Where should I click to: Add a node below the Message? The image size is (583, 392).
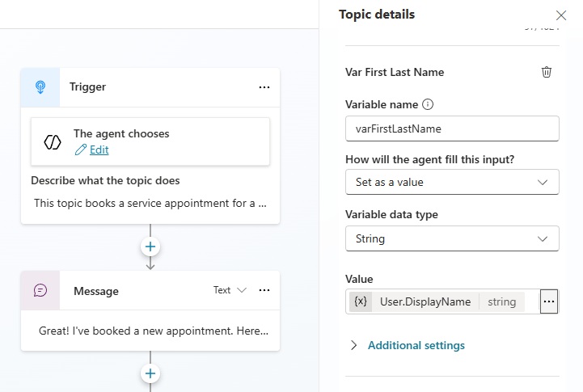pyautogui.click(x=150, y=373)
